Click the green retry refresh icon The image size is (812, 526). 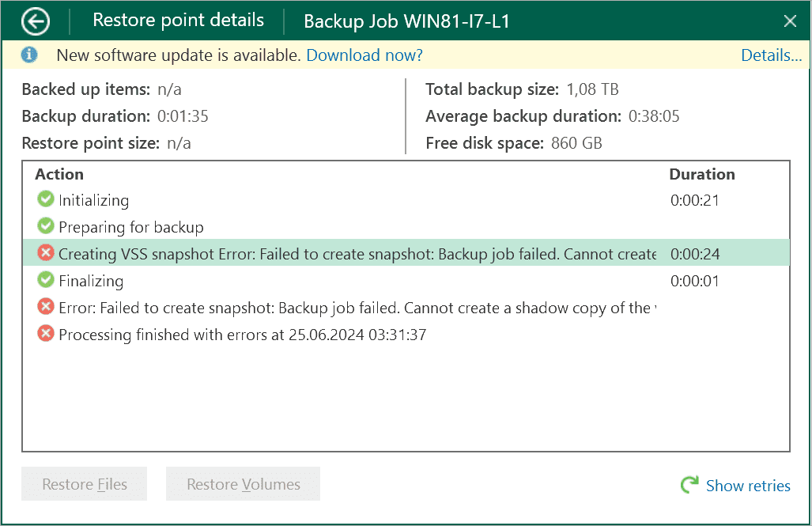coord(688,484)
